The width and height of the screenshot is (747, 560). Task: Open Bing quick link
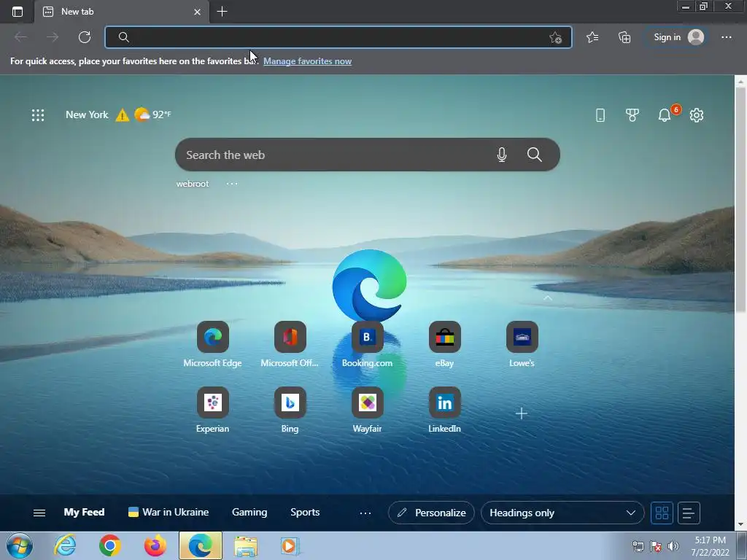pos(290,410)
